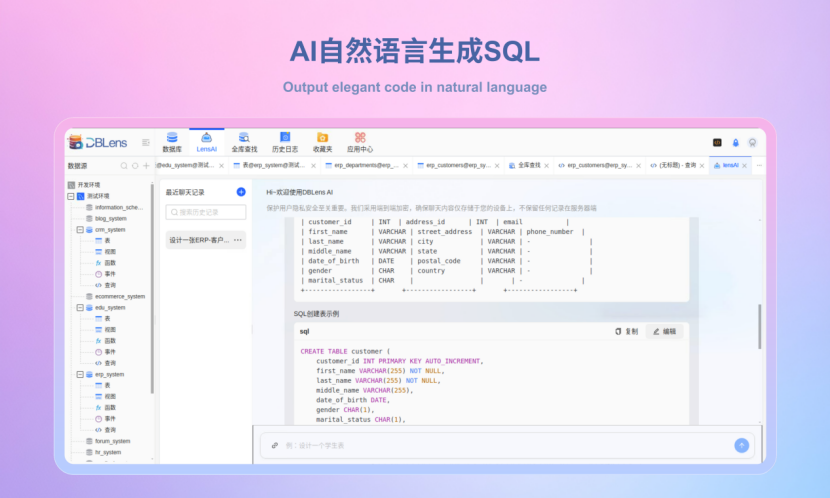Screen dimensions: 830x498
Task: Collapse the edu_system database node
Action: pos(80,307)
